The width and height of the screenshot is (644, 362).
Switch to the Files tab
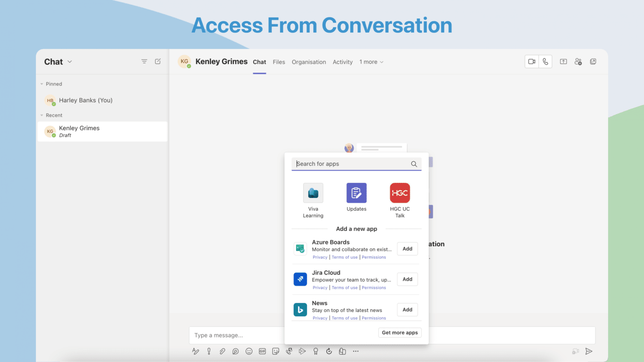coord(279,62)
